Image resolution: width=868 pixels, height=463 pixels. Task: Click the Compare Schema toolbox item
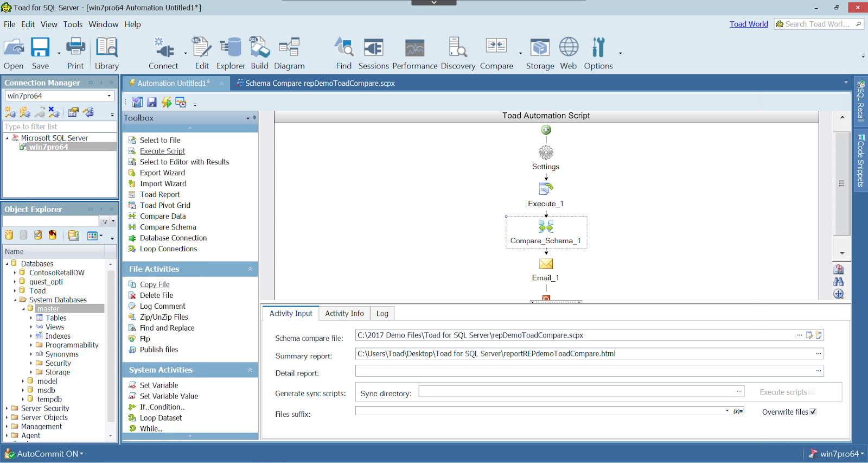point(168,227)
